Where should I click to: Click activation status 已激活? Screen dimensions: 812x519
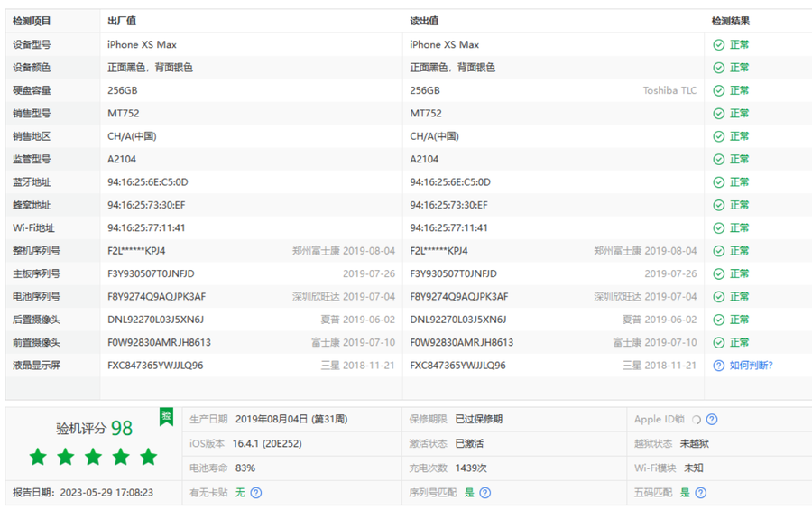pos(470,444)
